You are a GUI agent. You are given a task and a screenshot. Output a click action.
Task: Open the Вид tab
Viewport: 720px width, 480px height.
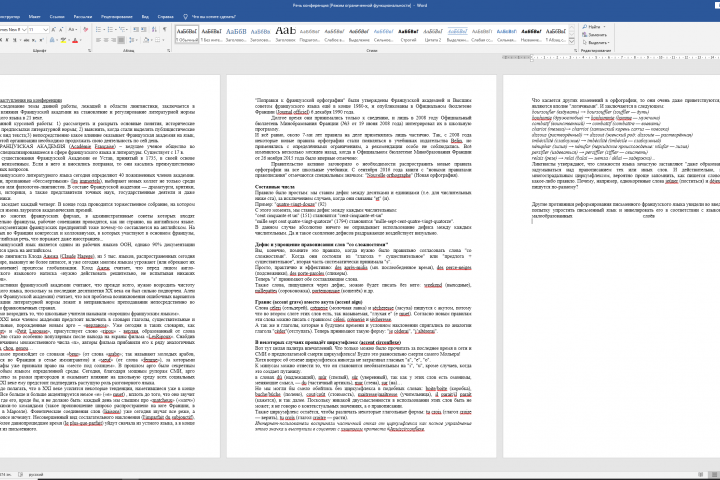145,17
